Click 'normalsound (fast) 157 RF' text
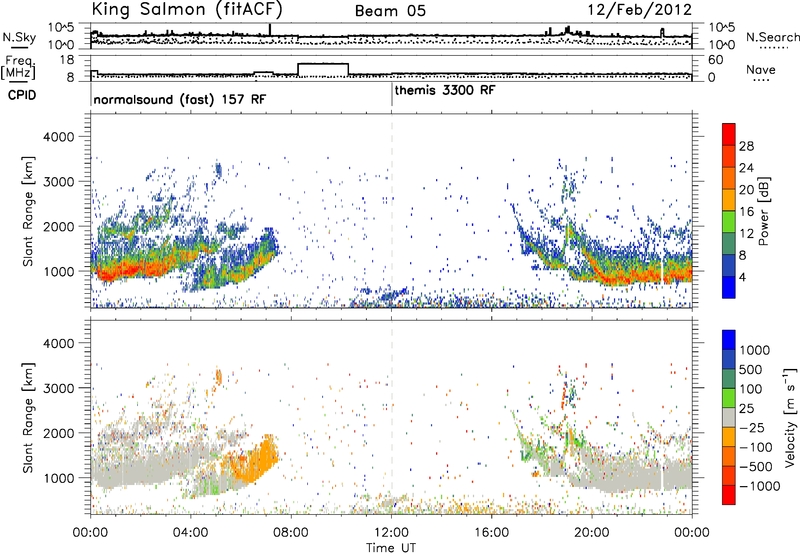 click(180, 99)
